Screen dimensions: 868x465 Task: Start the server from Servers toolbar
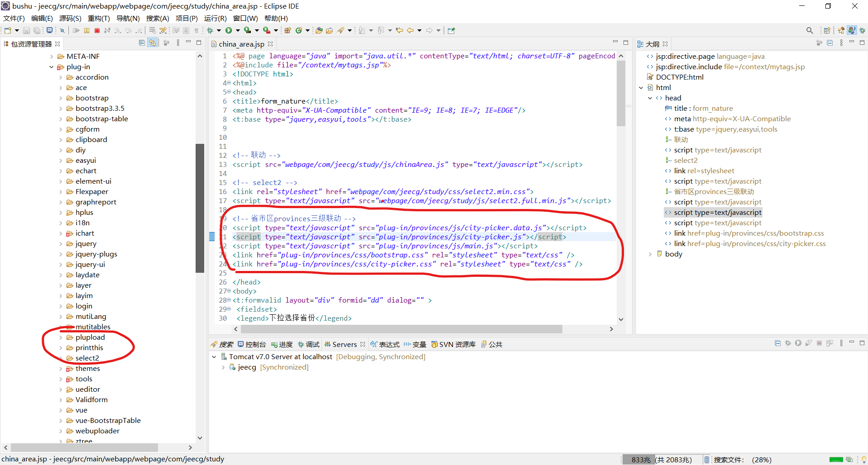(x=798, y=343)
